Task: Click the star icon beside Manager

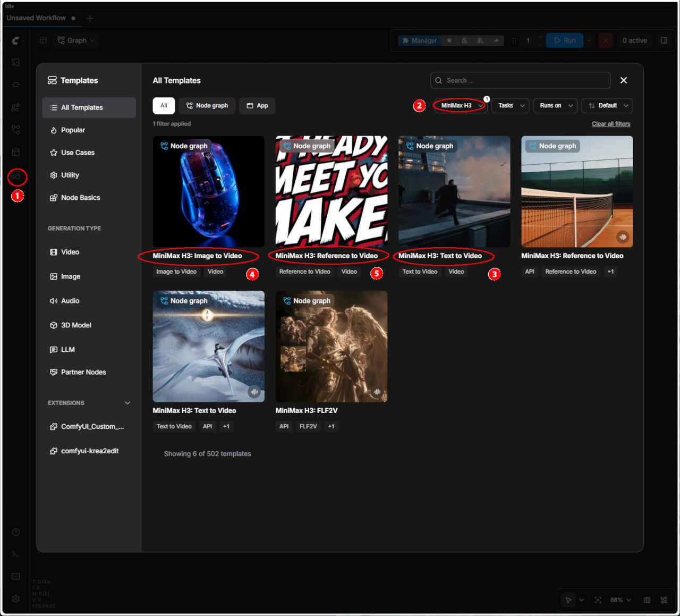Action: [449, 40]
